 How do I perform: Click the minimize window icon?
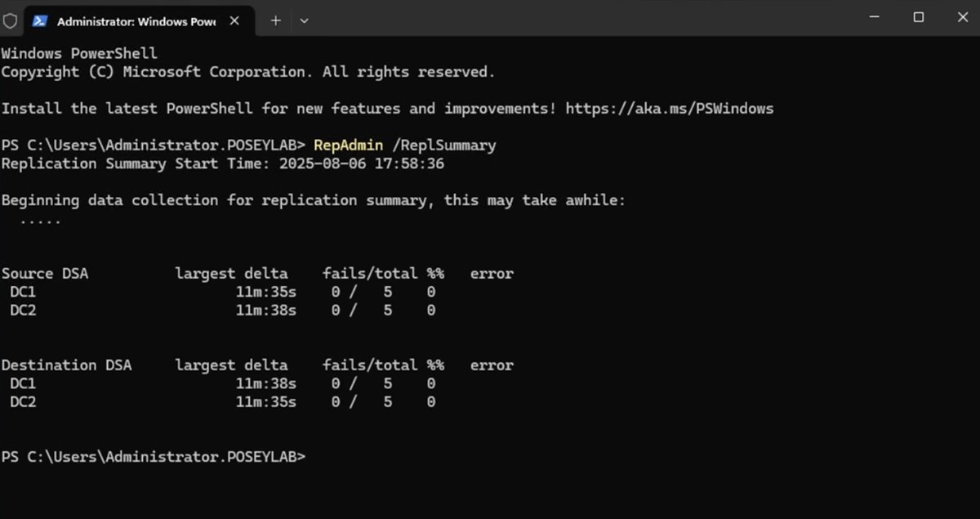point(875,17)
